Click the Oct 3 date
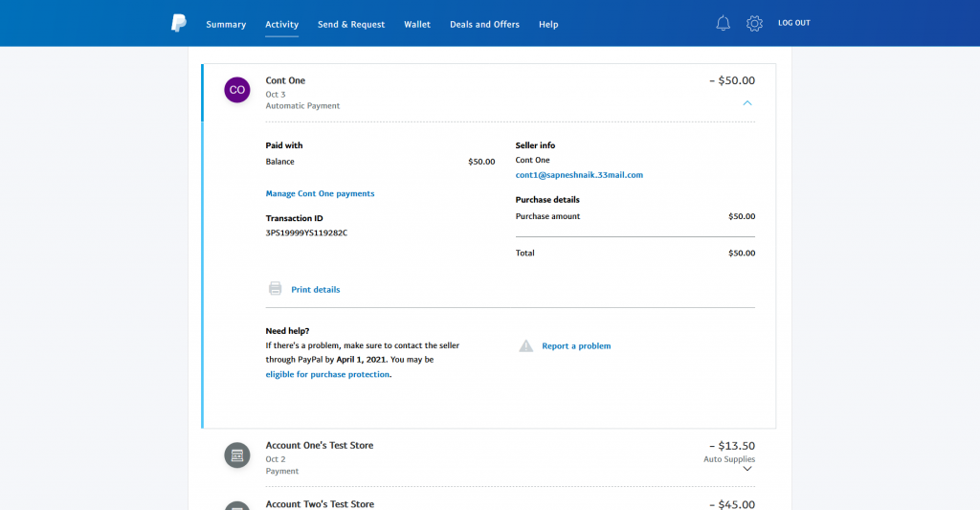 coord(276,95)
